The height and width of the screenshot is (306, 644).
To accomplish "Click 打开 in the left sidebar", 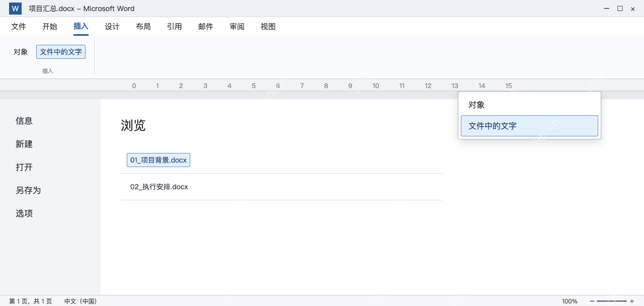I will (x=24, y=167).
